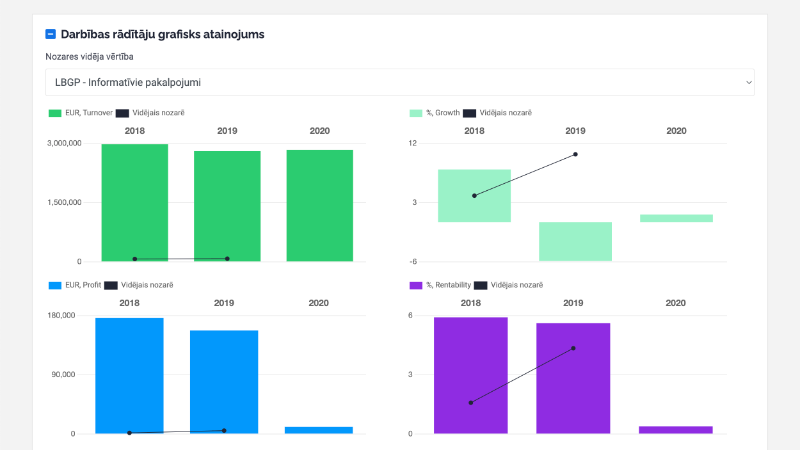This screenshot has height=450, width=800.
Task: Toggle the EUR, Profit legend item
Action: tap(82, 285)
